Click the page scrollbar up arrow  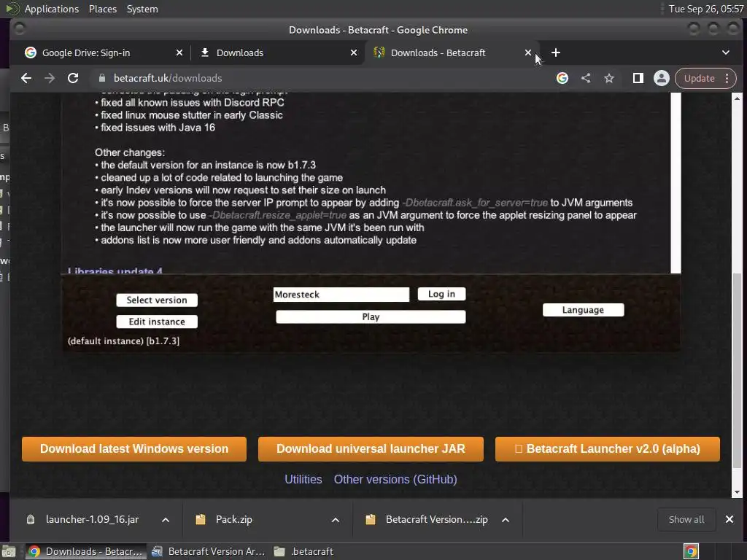tap(737, 98)
